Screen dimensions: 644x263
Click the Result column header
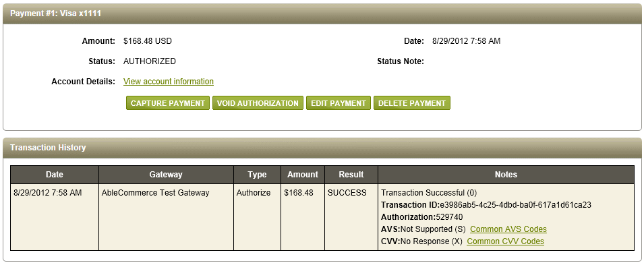click(x=351, y=175)
